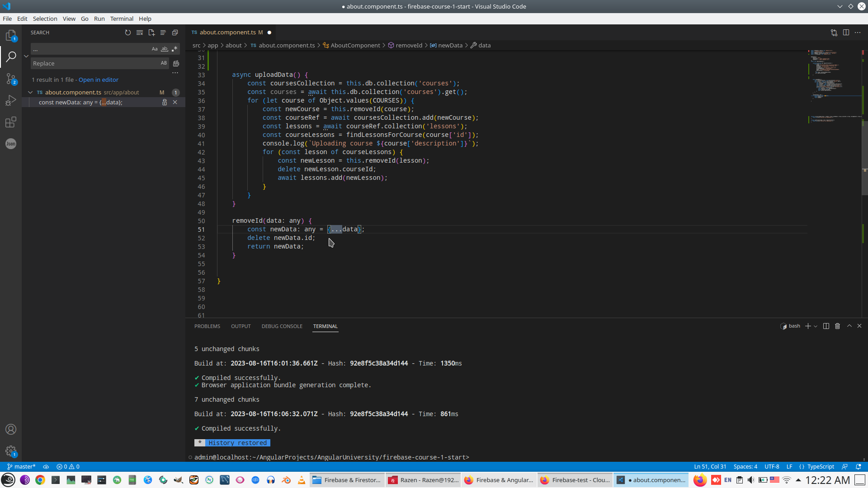Open Extensions view

pyautogui.click(x=11, y=122)
